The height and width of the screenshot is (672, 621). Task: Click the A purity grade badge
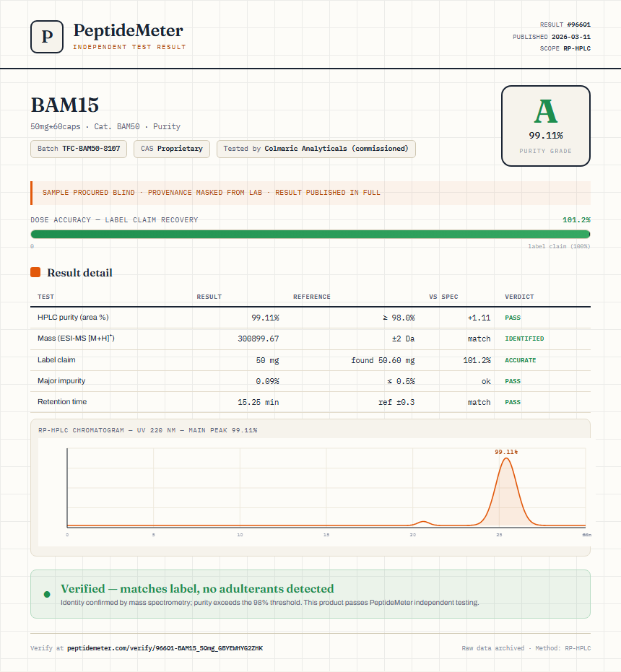click(545, 126)
